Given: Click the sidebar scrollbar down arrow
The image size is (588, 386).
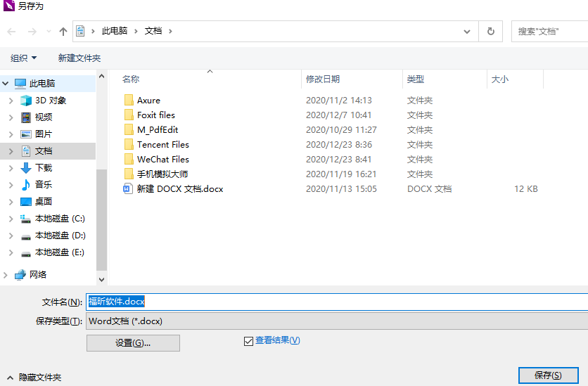Looking at the screenshot, I should [x=101, y=280].
